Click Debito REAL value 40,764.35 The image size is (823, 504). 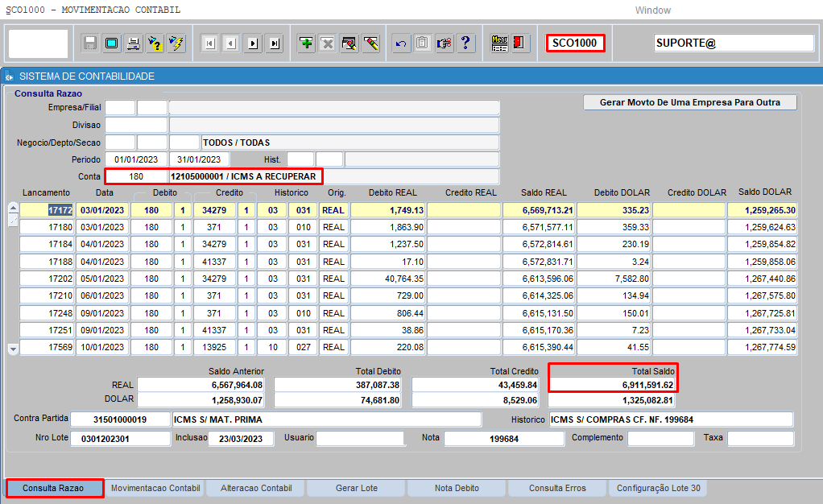(x=388, y=279)
